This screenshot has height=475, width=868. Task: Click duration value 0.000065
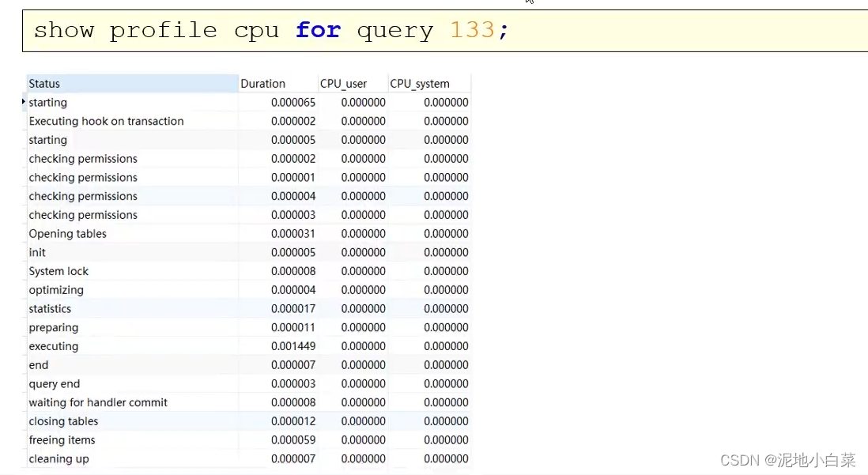click(292, 103)
